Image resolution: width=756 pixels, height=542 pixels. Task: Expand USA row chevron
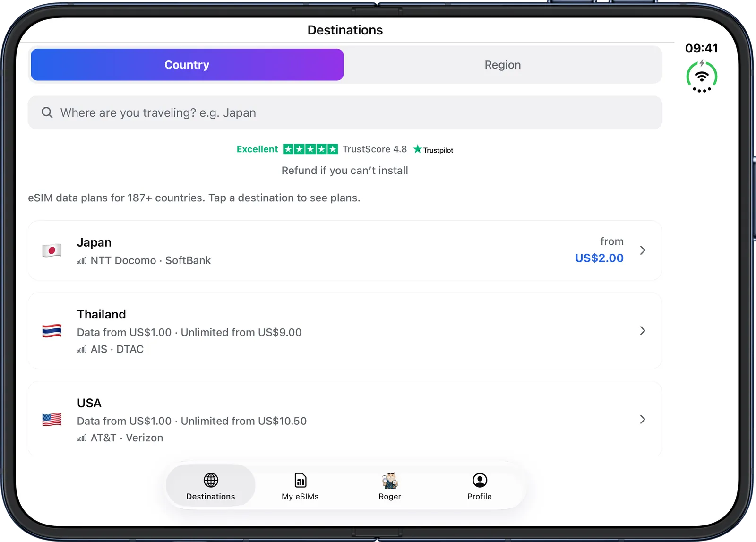643,419
